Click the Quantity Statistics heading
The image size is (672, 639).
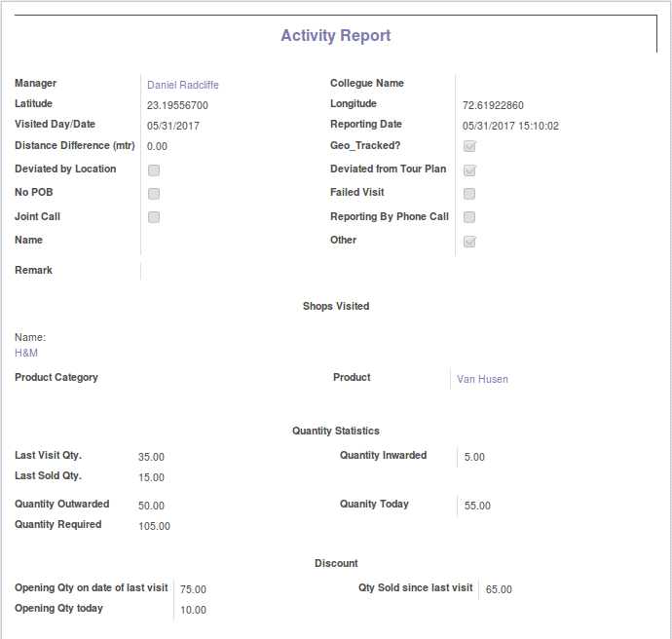coord(336,431)
